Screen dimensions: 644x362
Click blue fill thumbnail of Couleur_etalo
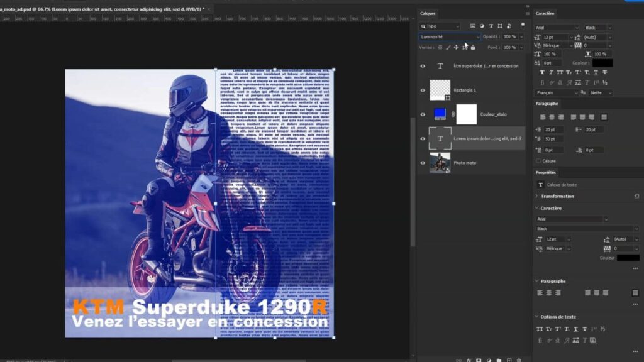click(x=440, y=114)
